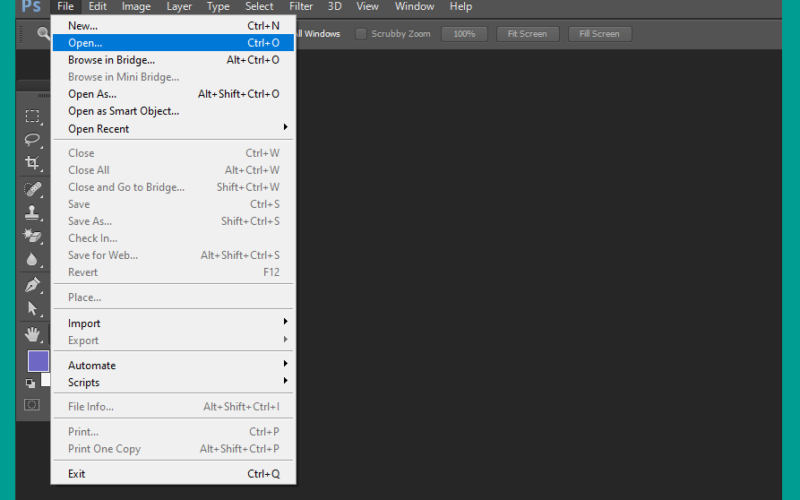Toggle Quick Mask mode icon
Image resolution: width=800 pixels, height=500 pixels.
(x=32, y=405)
